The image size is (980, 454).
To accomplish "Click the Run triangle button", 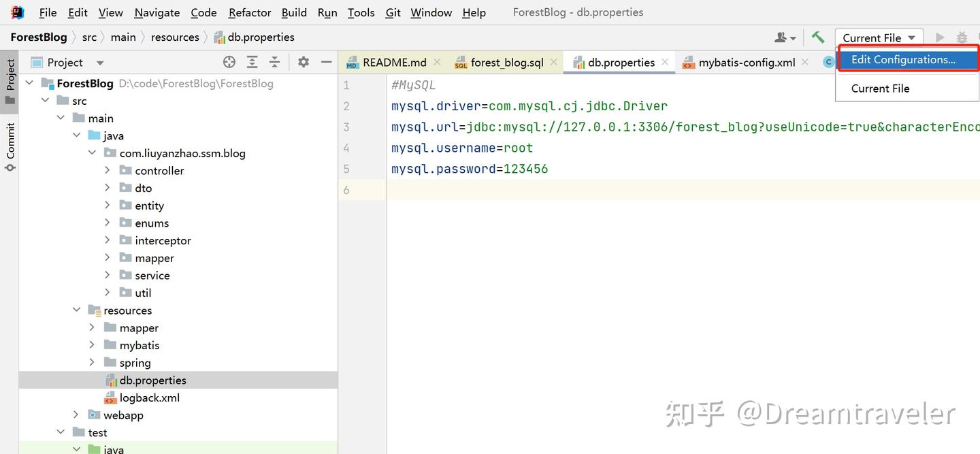I will (x=940, y=37).
